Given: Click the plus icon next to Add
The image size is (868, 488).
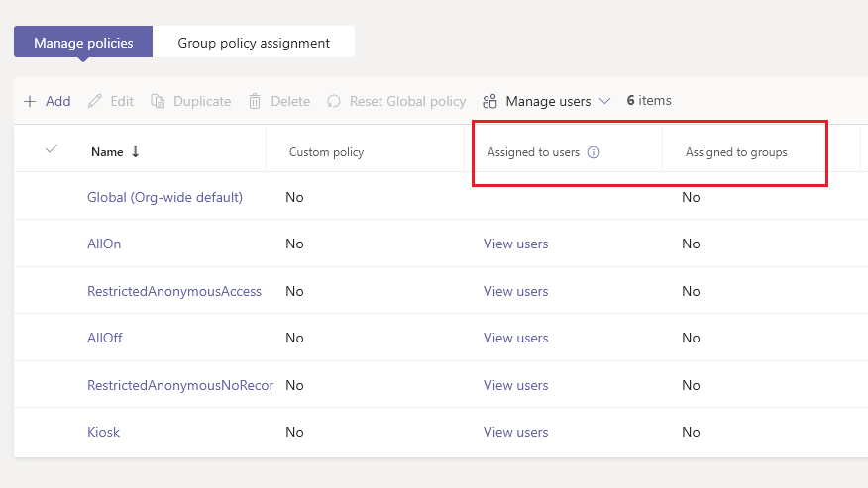Looking at the screenshot, I should [x=30, y=101].
